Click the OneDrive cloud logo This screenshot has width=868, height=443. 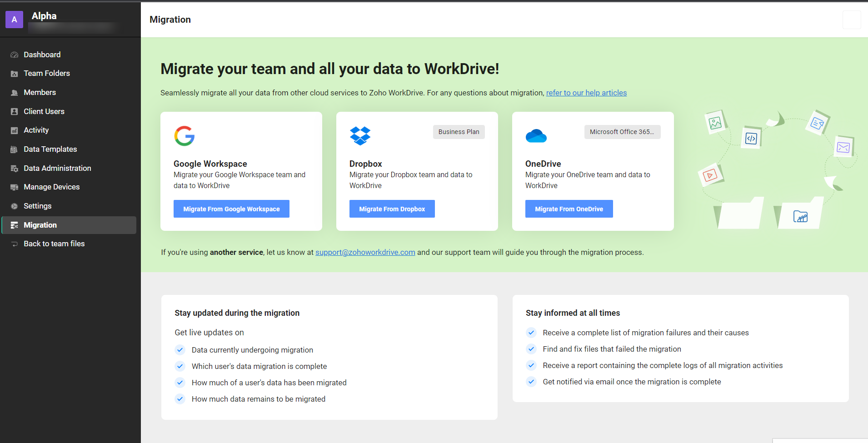536,136
